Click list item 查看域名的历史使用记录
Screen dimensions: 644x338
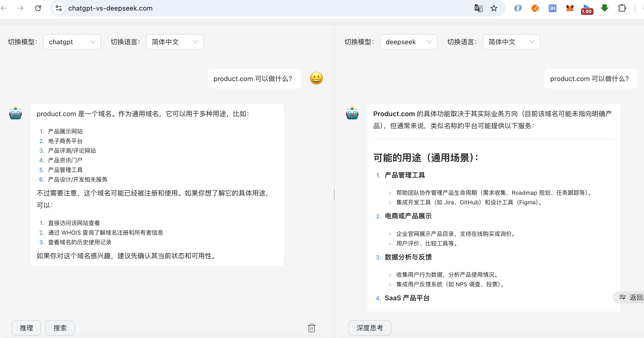coord(80,242)
